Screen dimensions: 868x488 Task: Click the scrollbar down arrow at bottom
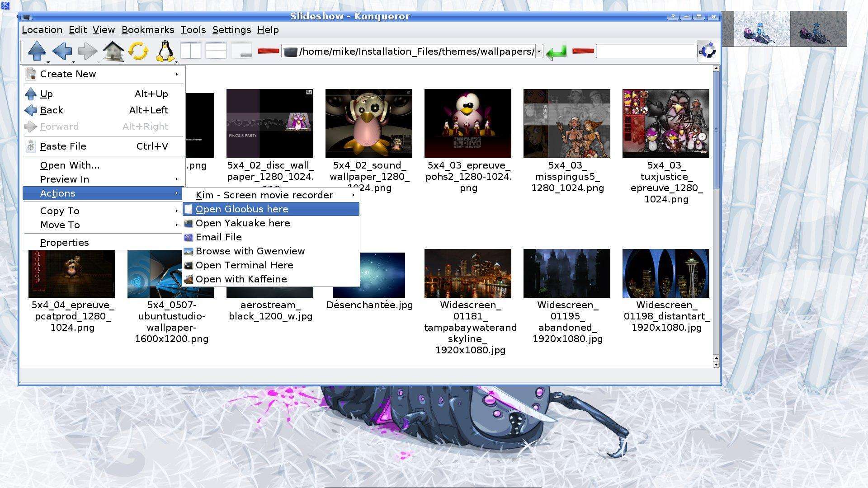coord(716,364)
